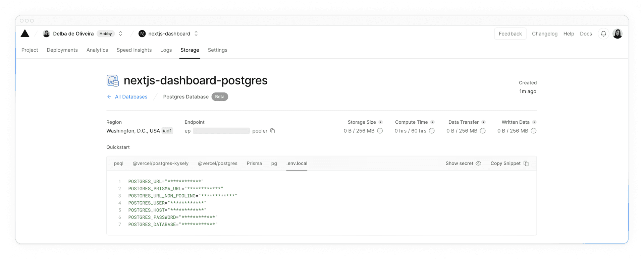
Task: Open the Changelog link
Action: [545, 34]
